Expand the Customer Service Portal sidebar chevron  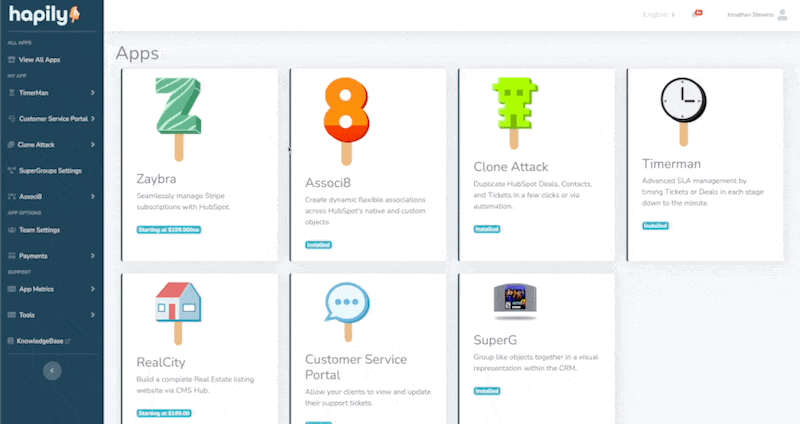pos(93,119)
